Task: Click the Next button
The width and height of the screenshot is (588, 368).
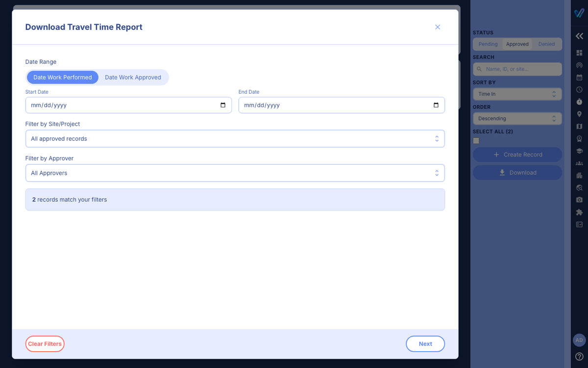Action: coord(425,344)
